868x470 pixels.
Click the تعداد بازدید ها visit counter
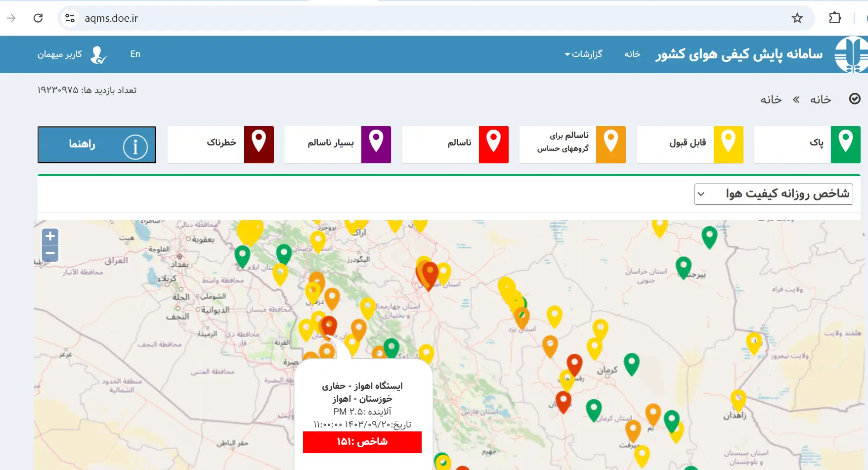[x=87, y=90]
